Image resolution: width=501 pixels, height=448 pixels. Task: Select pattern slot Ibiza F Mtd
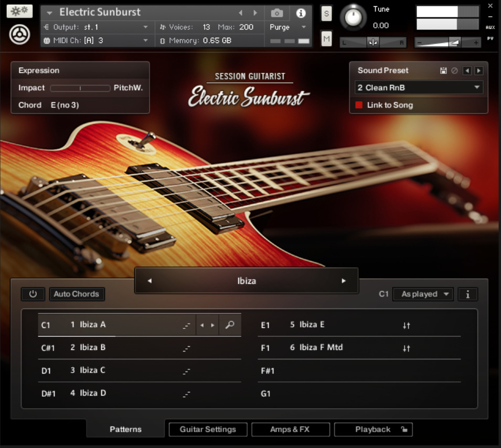(359, 348)
